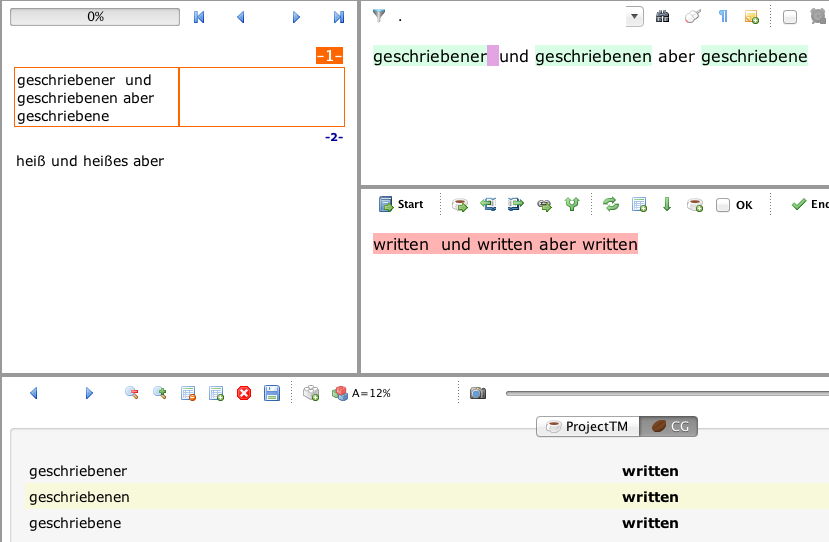Click the filter funnel icon
The image size is (829, 542).
coord(378,16)
